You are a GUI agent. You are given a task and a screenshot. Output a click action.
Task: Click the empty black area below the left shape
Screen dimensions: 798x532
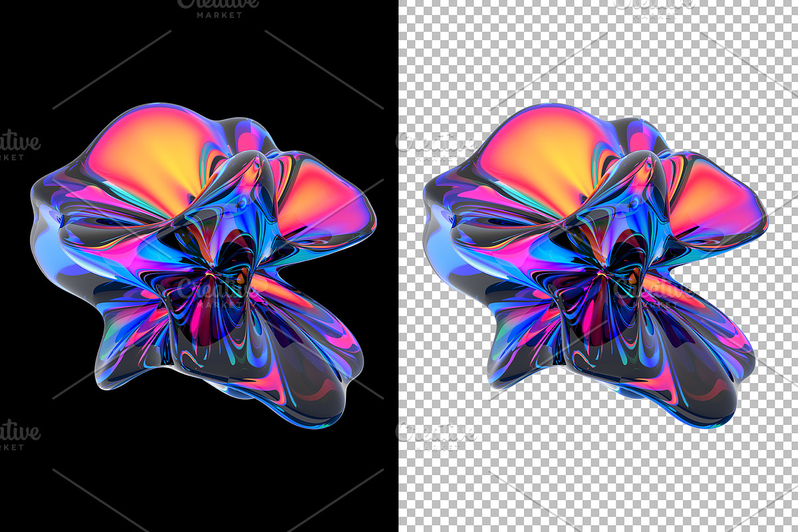[199, 479]
